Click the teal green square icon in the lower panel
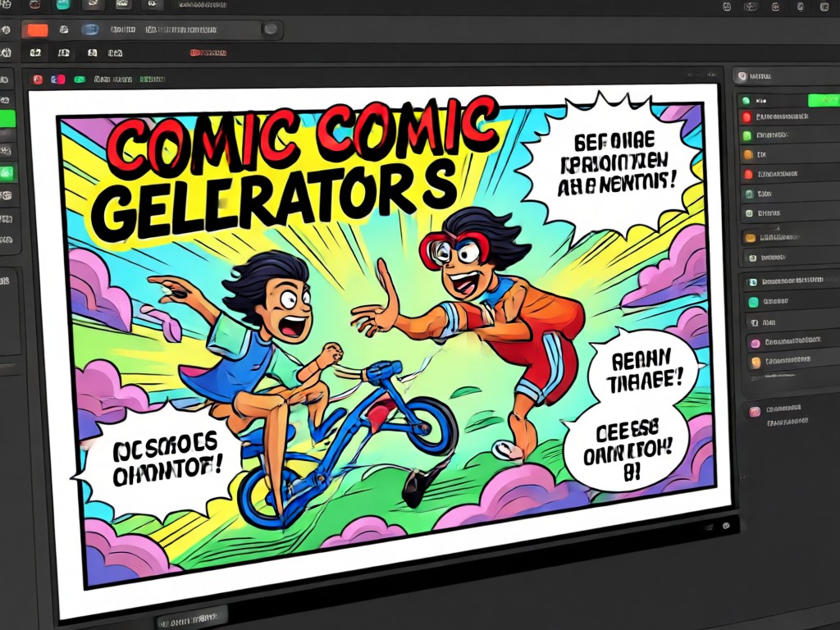This screenshot has height=630, width=840. 753,302
